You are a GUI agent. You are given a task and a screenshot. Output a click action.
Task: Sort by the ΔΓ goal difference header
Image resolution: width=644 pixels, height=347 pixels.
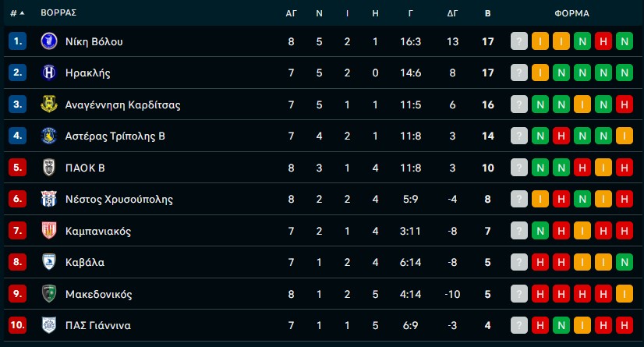pyautogui.click(x=452, y=13)
